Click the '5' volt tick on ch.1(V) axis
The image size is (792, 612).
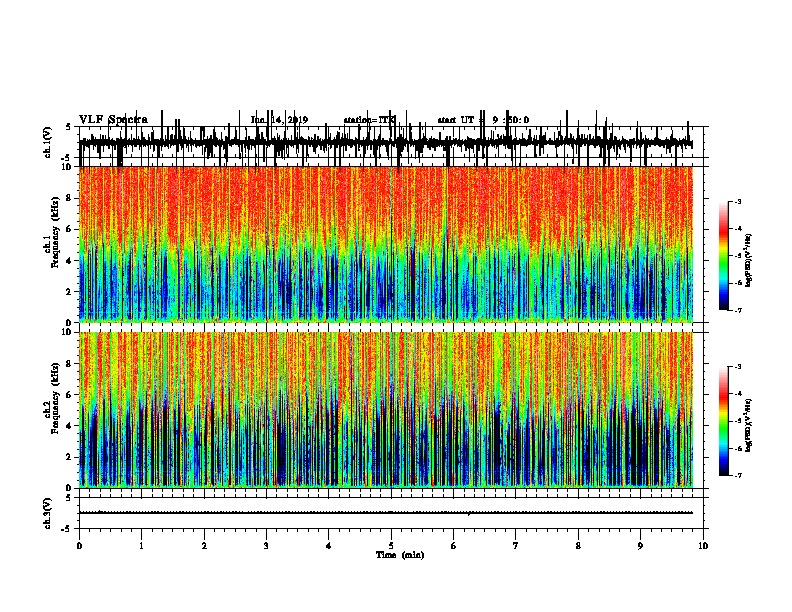point(69,127)
